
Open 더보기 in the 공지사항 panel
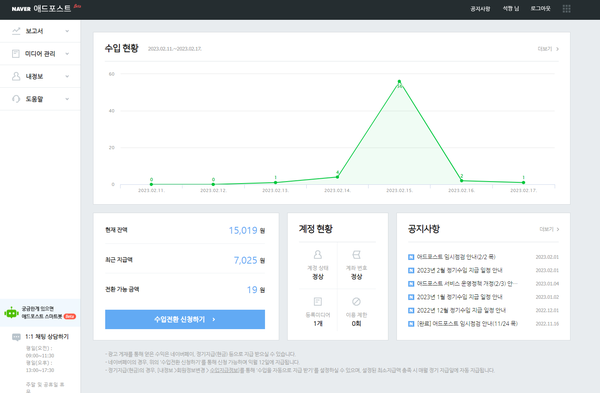[549, 229]
